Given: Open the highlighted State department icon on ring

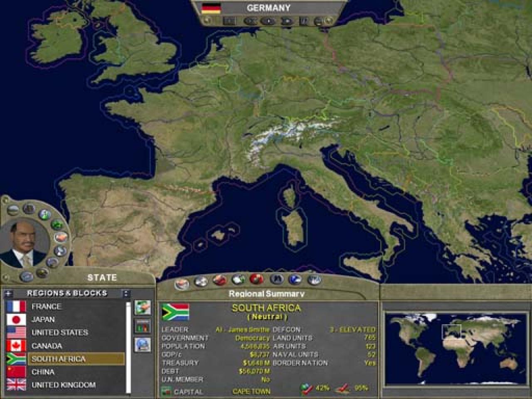Looking at the screenshot, I should point(61,237).
